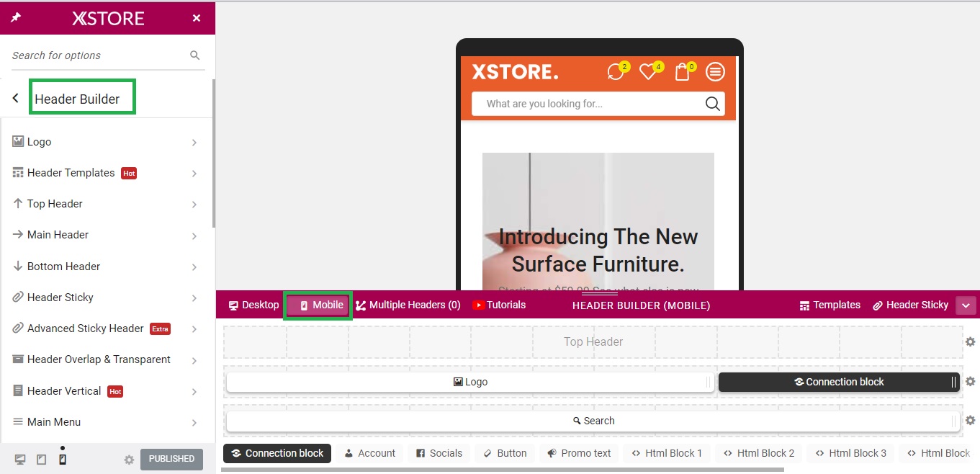Open Main Header section
Screen dimensions: 980x474
[x=107, y=235]
